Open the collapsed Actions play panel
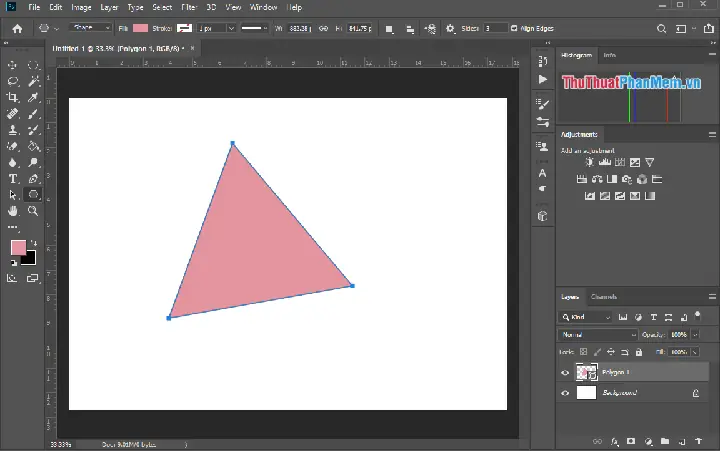This screenshot has height=451, width=720. pyautogui.click(x=543, y=79)
